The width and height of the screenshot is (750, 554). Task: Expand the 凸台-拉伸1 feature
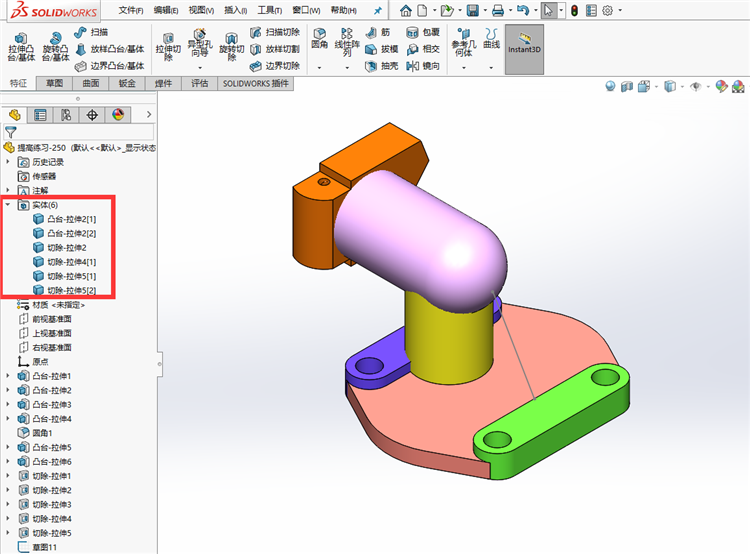coord(8,376)
